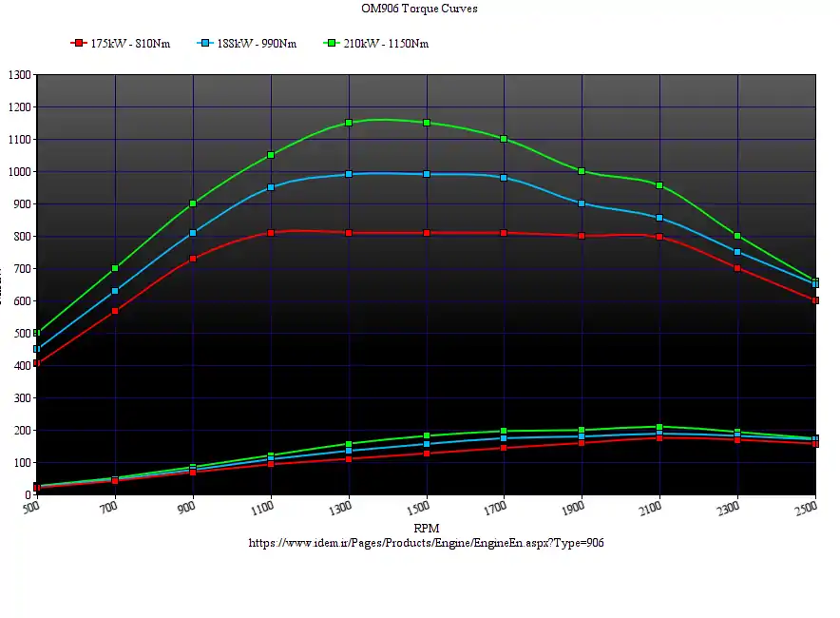This screenshot has width=840, height=618.
Task: Click the 1300 y-axis tick label
Action: [x=19, y=75]
